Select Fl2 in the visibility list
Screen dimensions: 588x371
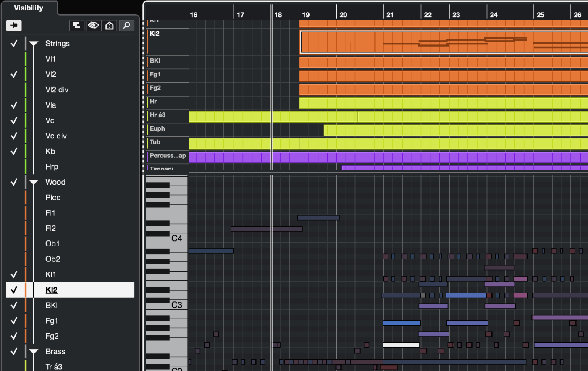pos(50,228)
